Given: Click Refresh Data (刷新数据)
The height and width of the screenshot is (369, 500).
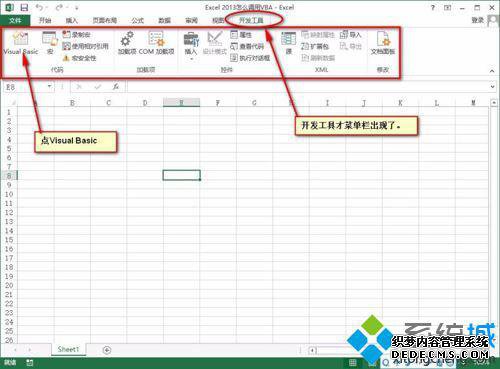Looking at the screenshot, I should (x=318, y=58).
